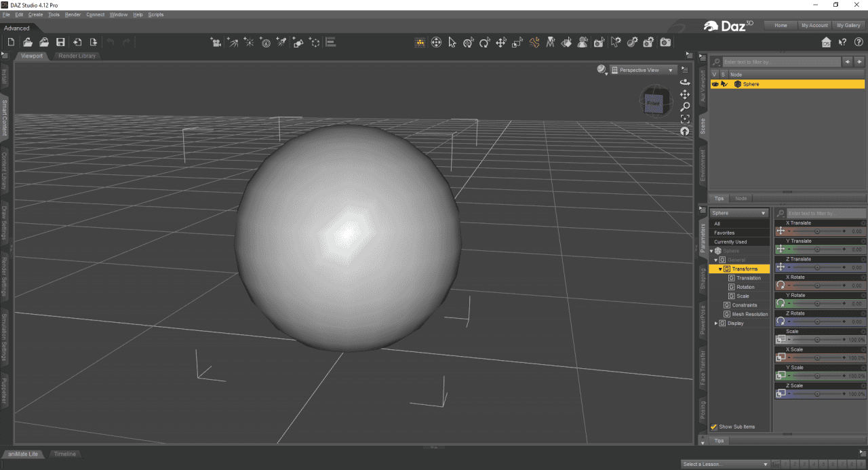
Task: Click My Gallery in the Daz header
Action: [x=848, y=25]
